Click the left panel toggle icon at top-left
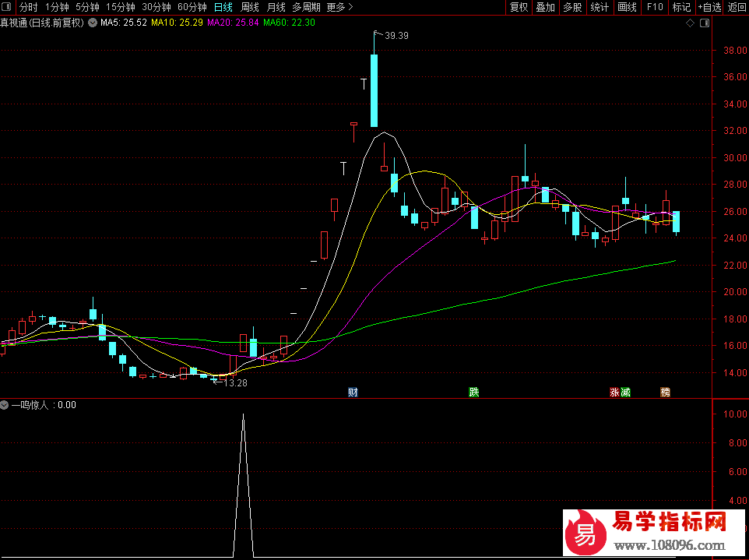 [x=9, y=8]
